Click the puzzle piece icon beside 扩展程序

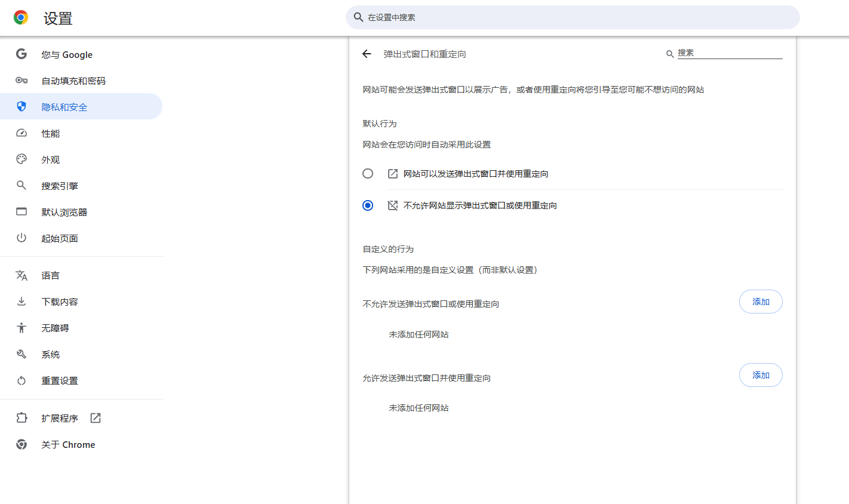click(21, 418)
